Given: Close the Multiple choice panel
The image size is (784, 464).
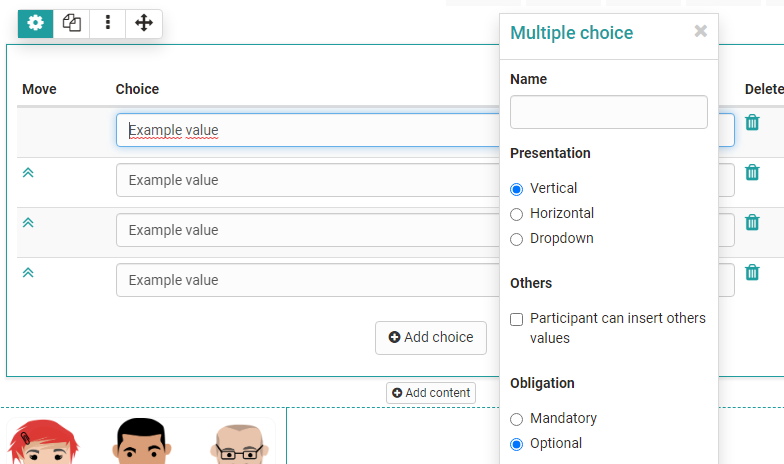Looking at the screenshot, I should click(700, 31).
